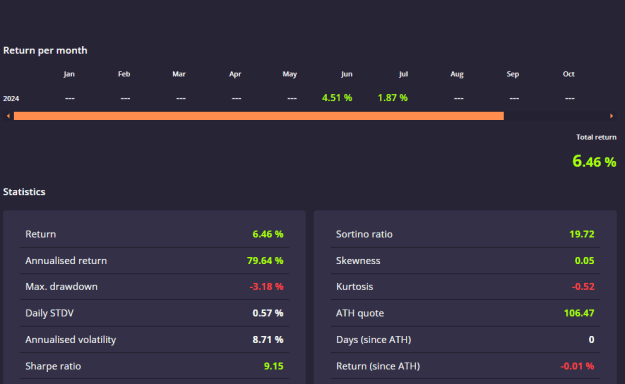This screenshot has height=384, width=625.
Task: Click the Sharpe ratio value 9.15
Action: point(273,366)
